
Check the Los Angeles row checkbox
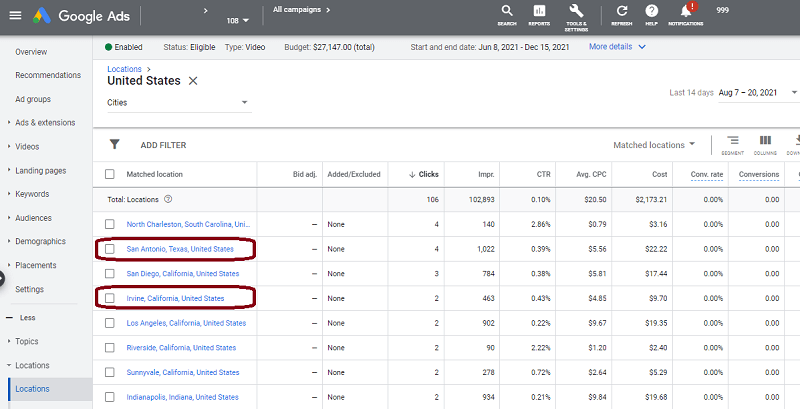click(x=110, y=323)
